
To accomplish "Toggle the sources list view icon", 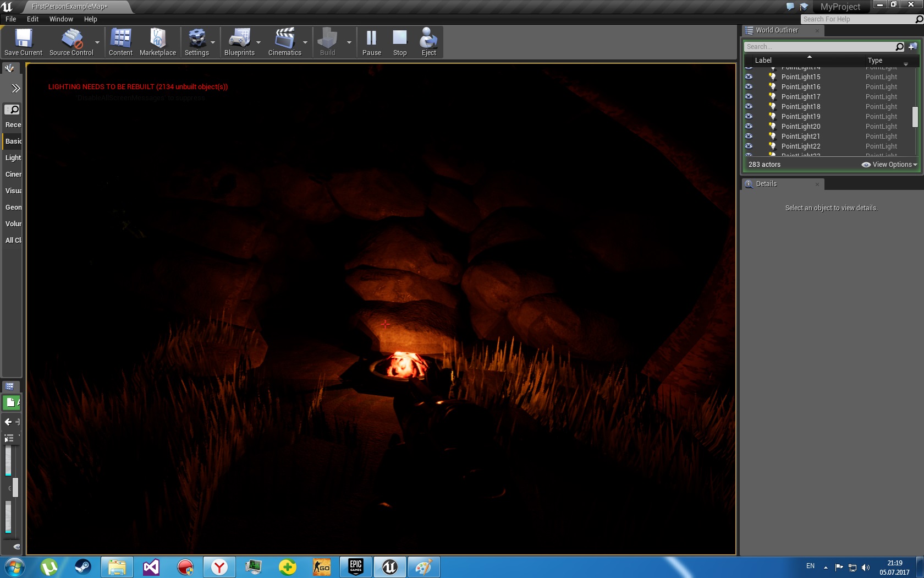I will (x=9, y=439).
